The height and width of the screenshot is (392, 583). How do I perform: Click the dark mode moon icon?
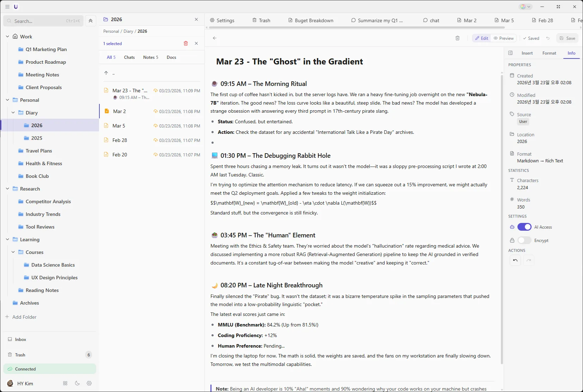click(x=77, y=383)
